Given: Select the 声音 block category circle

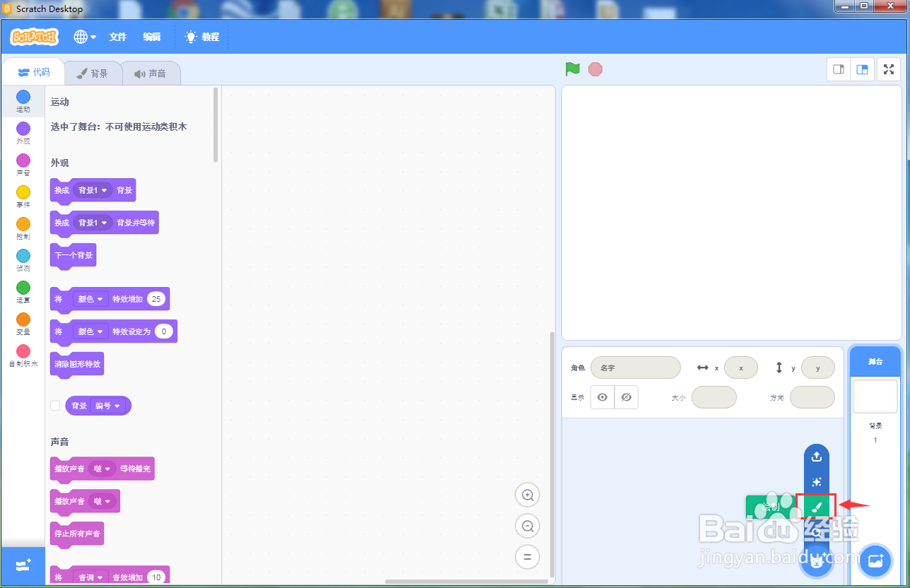Looking at the screenshot, I should click(23, 160).
